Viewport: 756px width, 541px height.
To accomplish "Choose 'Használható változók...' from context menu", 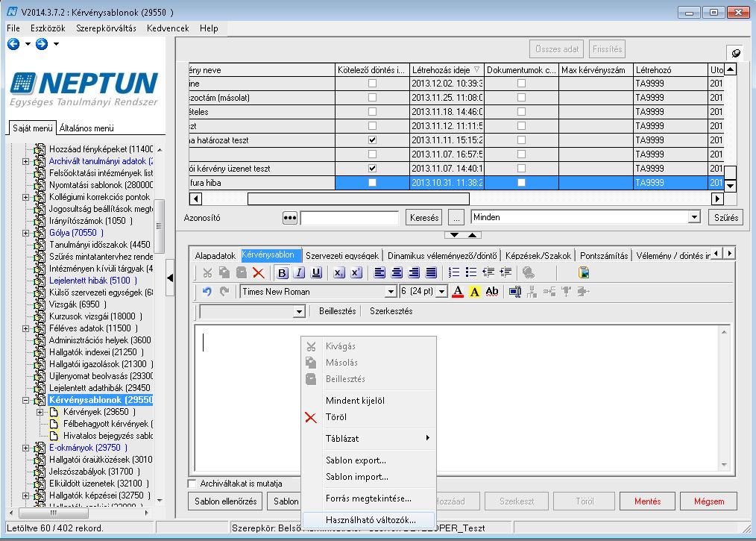I will click(371, 520).
